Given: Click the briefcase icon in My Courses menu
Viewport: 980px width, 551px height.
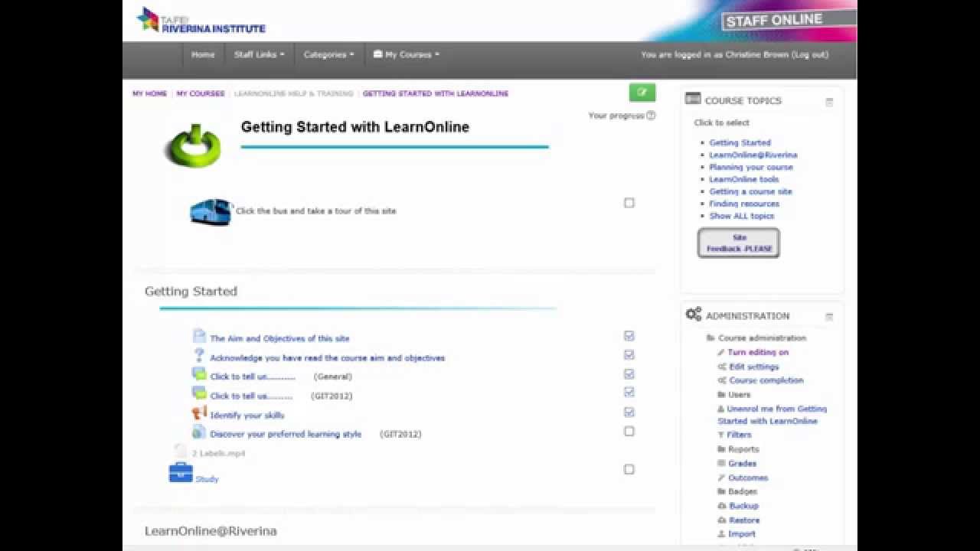Looking at the screenshot, I should point(377,54).
